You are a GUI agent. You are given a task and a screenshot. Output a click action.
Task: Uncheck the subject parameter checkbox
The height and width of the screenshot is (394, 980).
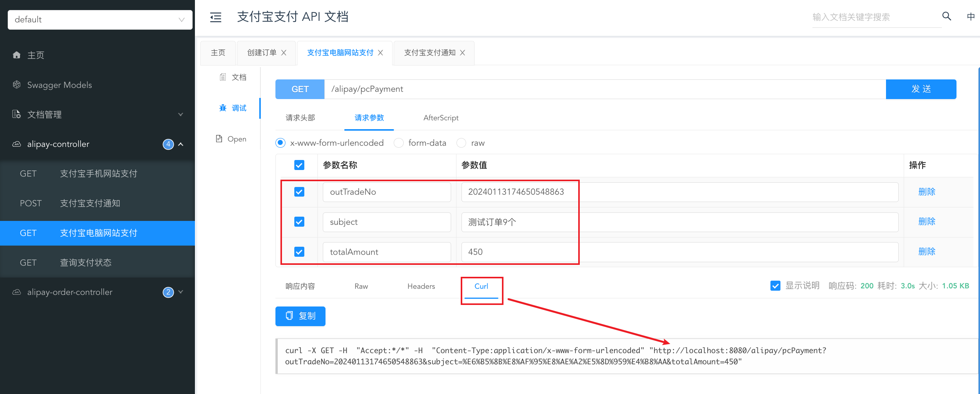(x=299, y=222)
